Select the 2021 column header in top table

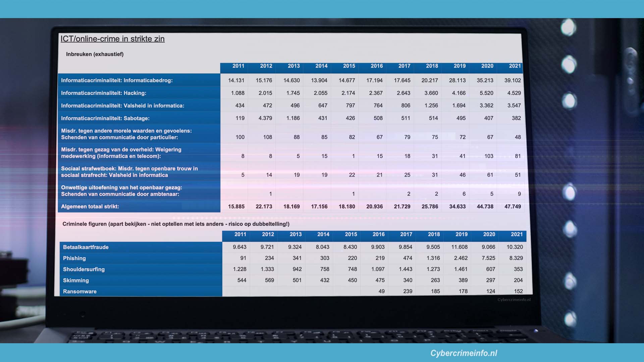pos(515,66)
